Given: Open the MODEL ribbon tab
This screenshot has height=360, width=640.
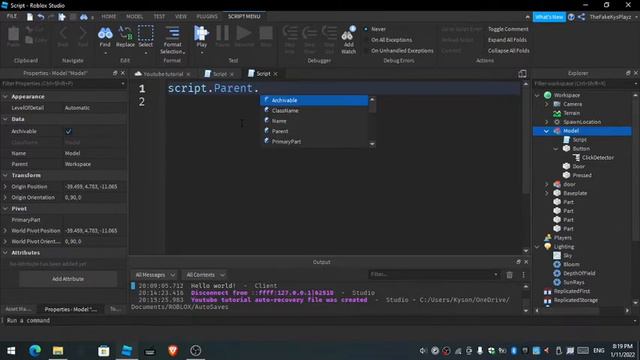Looking at the screenshot, I should 134,16.
